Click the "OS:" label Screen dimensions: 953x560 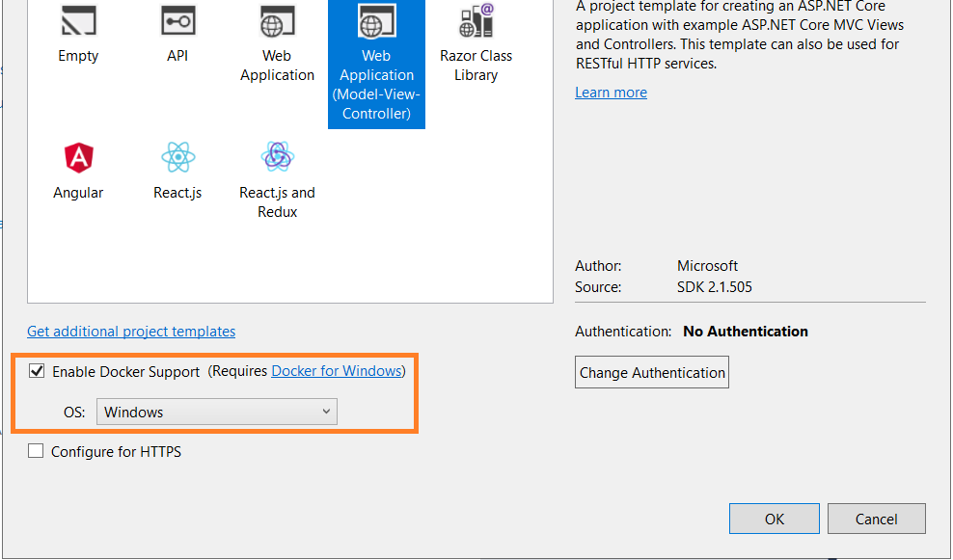pyautogui.click(x=74, y=412)
